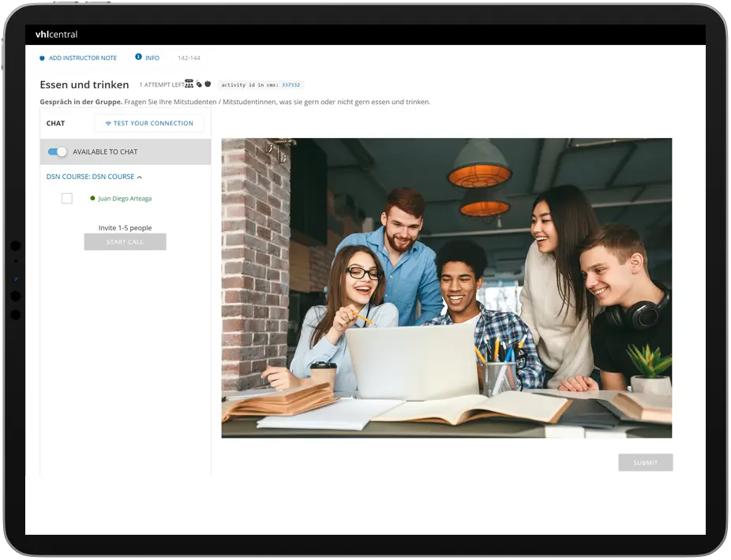This screenshot has width=731, height=560.
Task: Open the INFO link text
Action: coord(152,58)
